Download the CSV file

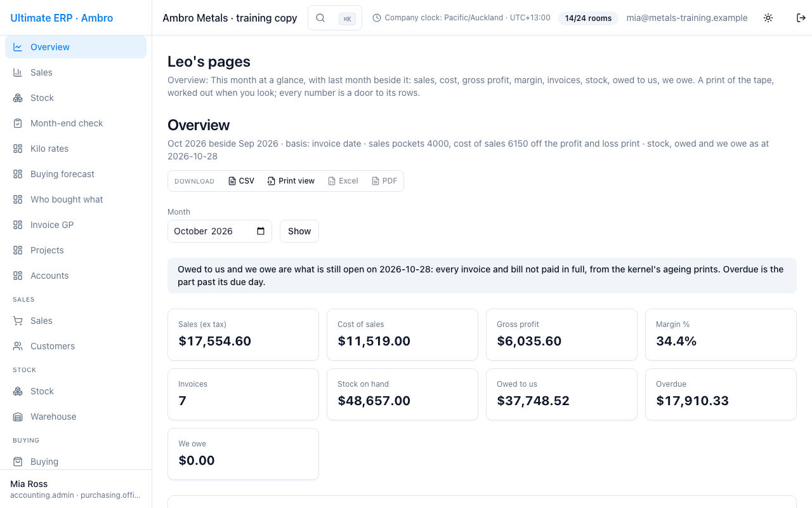tap(241, 181)
